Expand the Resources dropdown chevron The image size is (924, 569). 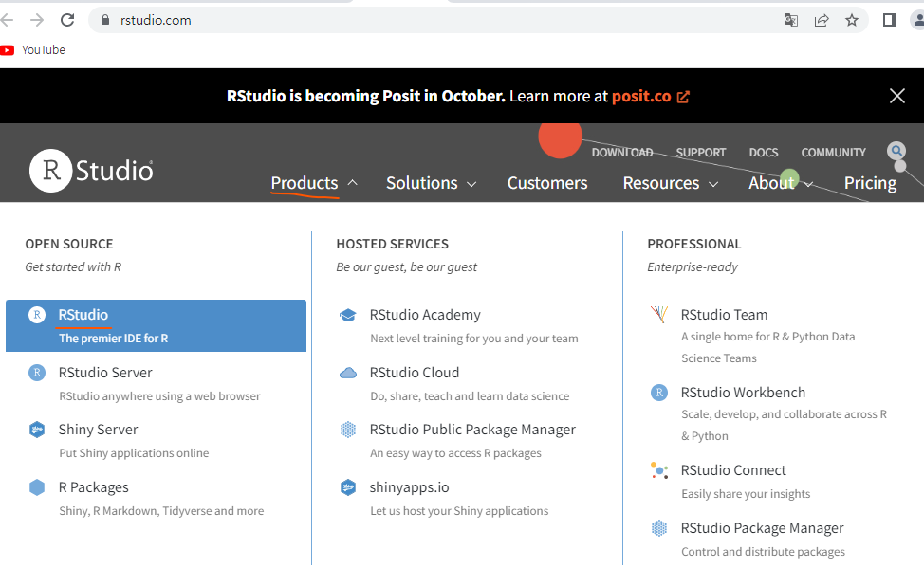tap(713, 184)
